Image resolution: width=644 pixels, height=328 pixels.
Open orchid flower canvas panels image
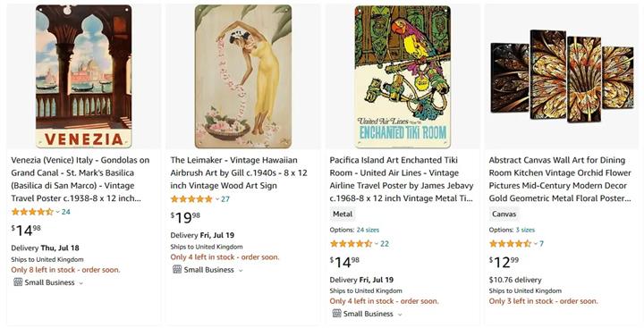tap(562, 76)
